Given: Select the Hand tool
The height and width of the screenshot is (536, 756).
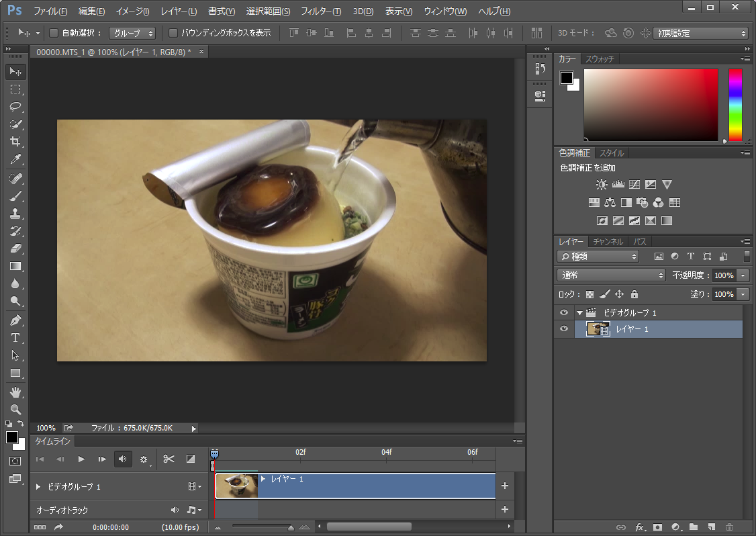Looking at the screenshot, I should [x=15, y=392].
